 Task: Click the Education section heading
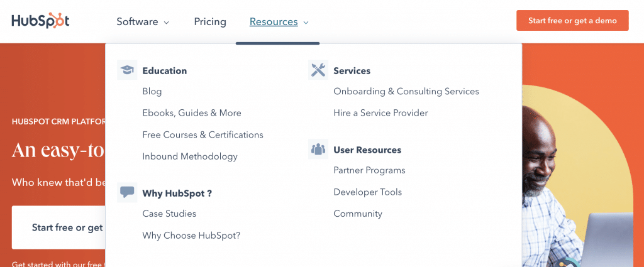(164, 71)
